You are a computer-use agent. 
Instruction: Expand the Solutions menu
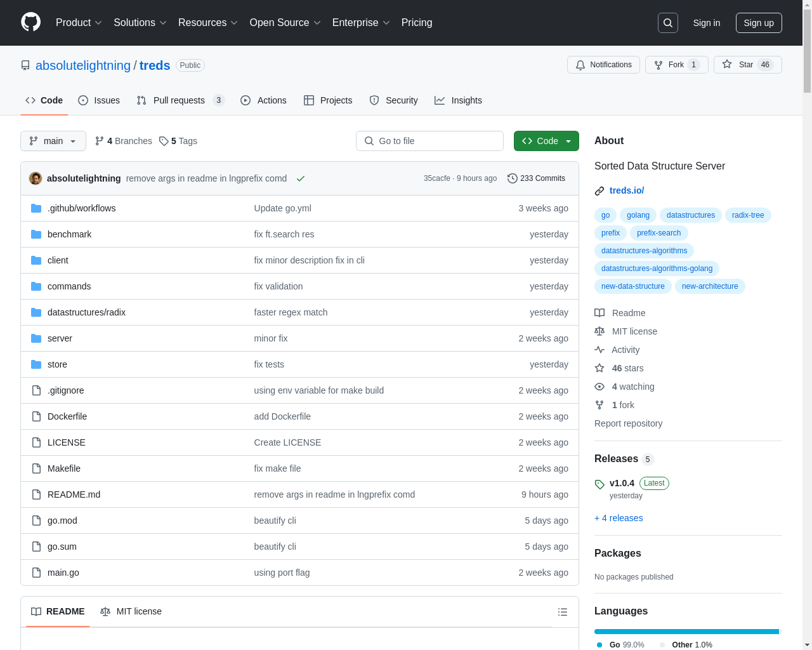(x=140, y=22)
